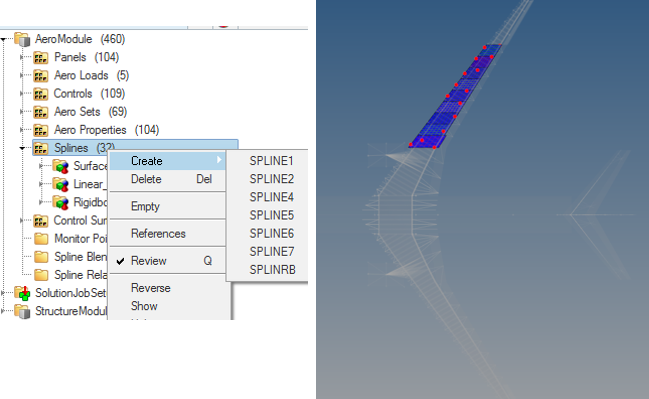Click the Linear spline group icon
649x399 pixels.
coord(60,185)
